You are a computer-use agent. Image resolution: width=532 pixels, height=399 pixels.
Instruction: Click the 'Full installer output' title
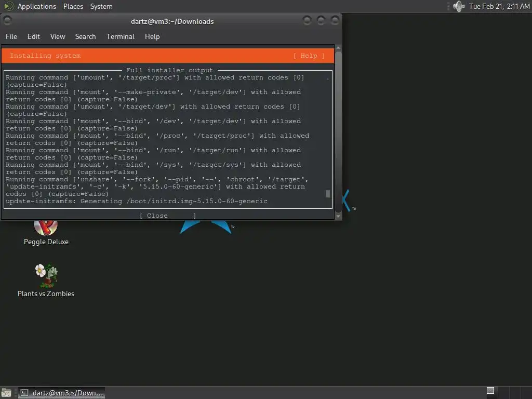point(170,70)
